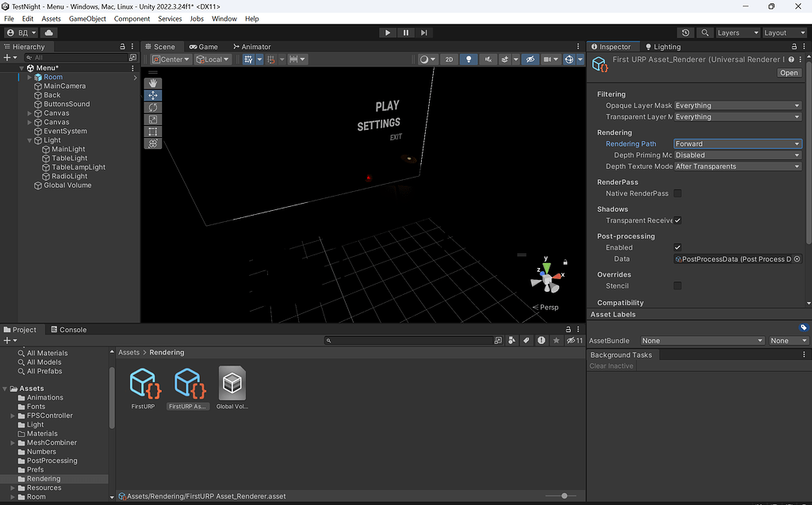Viewport: 812px width, 505px height.
Task: Toggle scene visibility with the crossed-eye icon
Action: click(531, 59)
